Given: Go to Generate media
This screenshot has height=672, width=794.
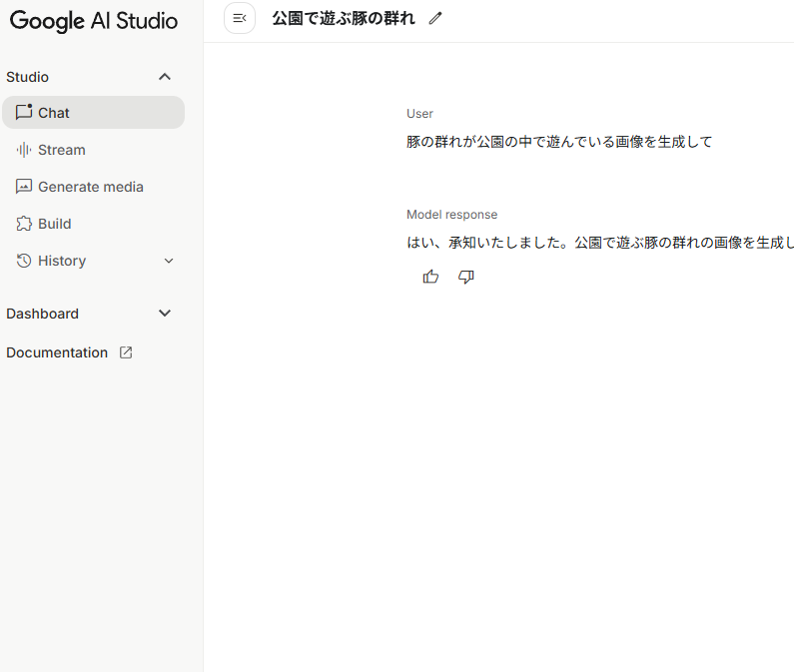Looking at the screenshot, I should 93,187.
